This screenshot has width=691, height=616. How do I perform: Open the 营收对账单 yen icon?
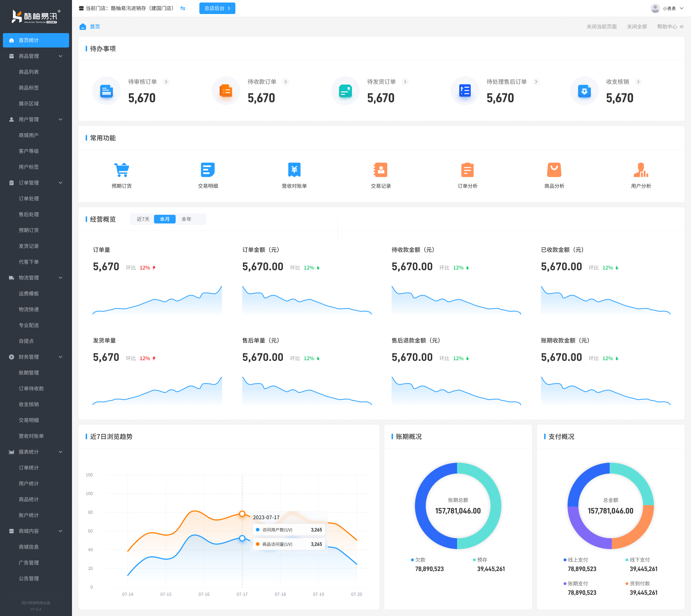click(294, 170)
